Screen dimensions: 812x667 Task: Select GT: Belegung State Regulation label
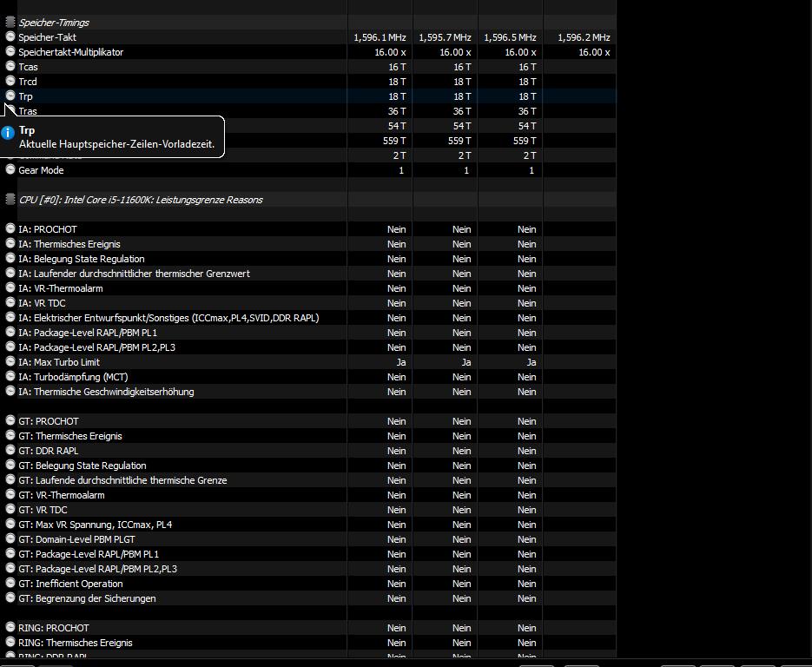(x=83, y=466)
